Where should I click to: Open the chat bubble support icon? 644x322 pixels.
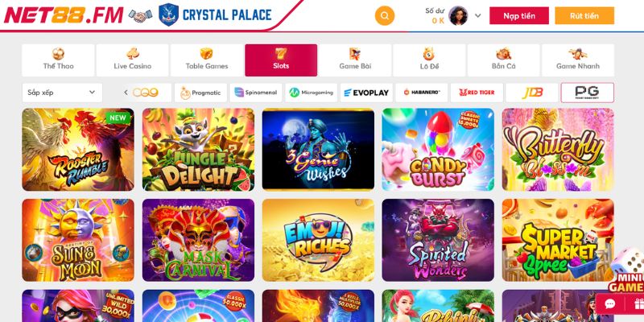pyautogui.click(x=610, y=303)
